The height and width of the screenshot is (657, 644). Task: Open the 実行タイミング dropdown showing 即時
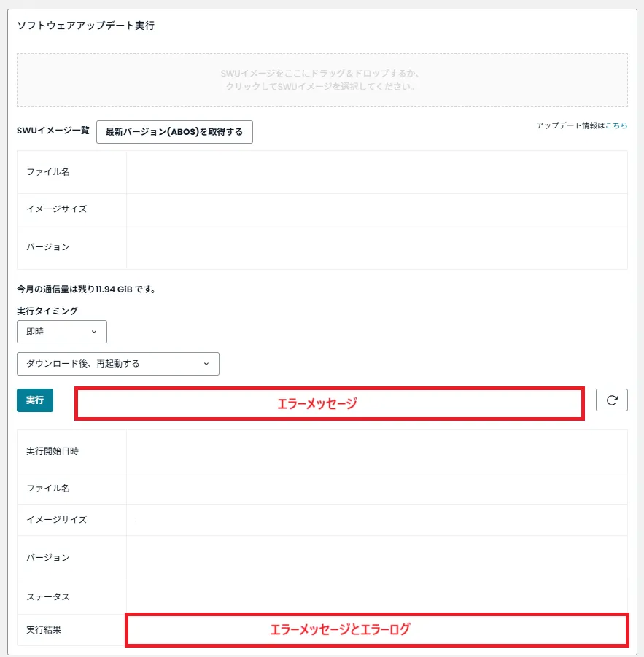click(x=61, y=331)
